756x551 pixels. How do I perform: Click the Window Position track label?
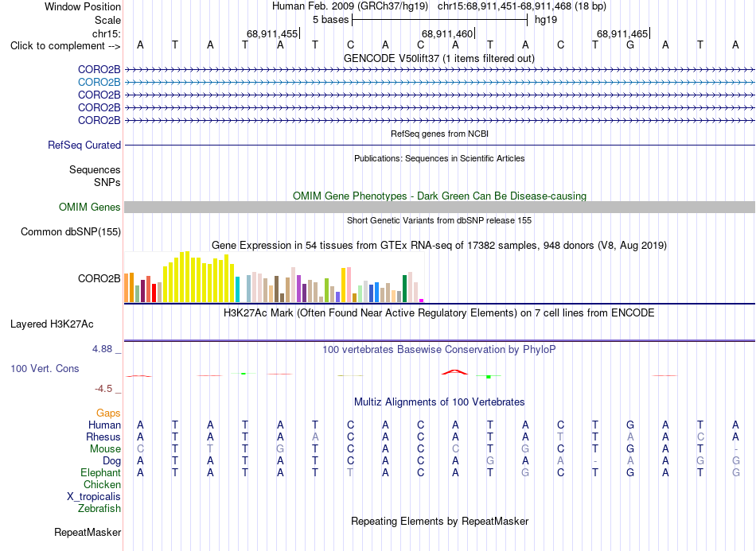pyautogui.click(x=83, y=6)
